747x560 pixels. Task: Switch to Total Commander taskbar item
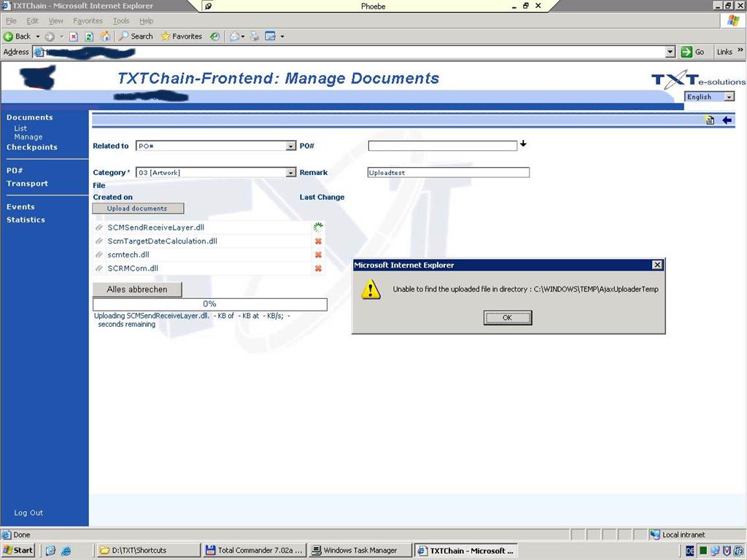pyautogui.click(x=255, y=551)
